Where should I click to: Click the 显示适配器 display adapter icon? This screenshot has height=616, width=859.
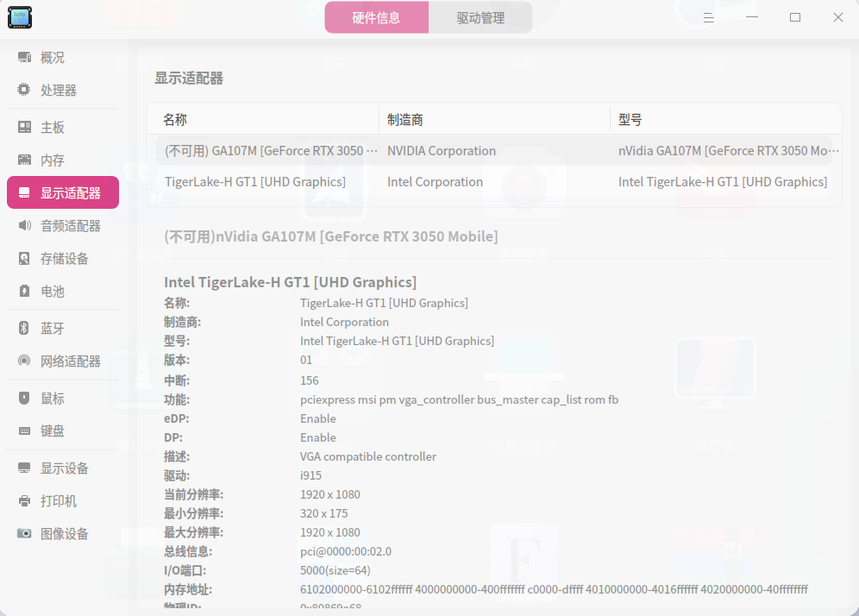24,192
